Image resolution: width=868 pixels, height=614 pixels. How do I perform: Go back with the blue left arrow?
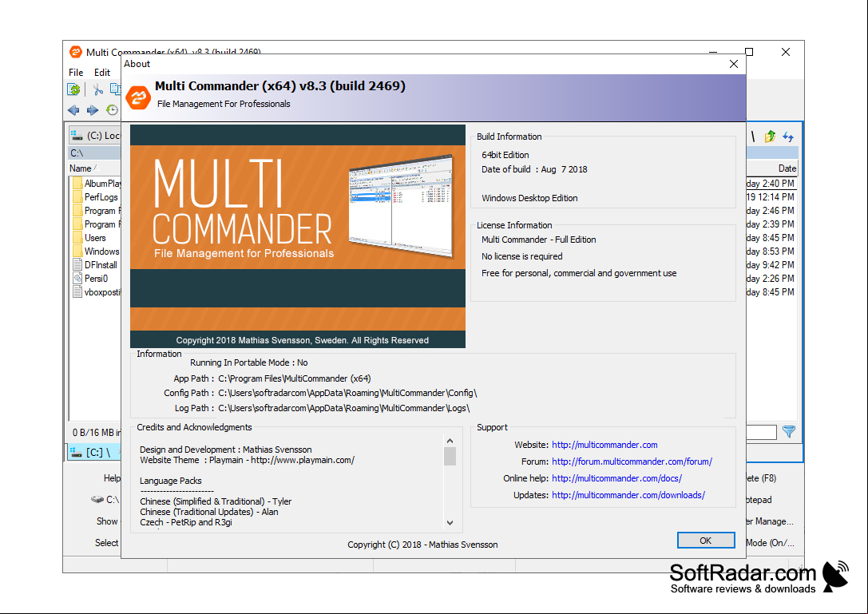[73, 110]
